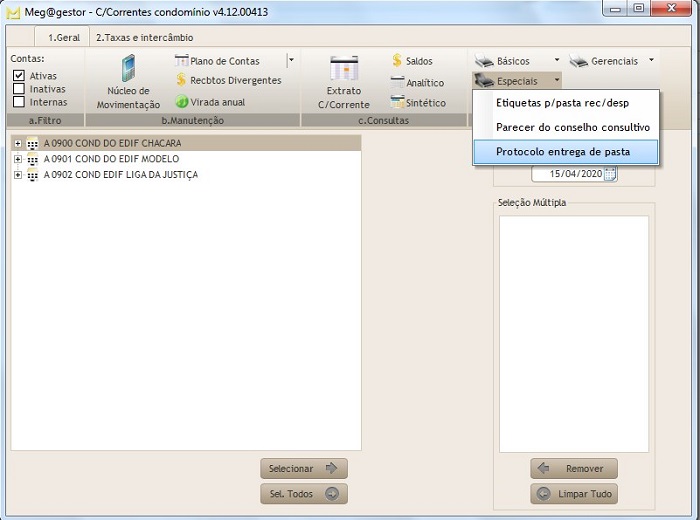Viewport: 700px width, 520px height.
Task: Open Núcleo de Movimentação phone icon
Action: pyautogui.click(x=128, y=68)
